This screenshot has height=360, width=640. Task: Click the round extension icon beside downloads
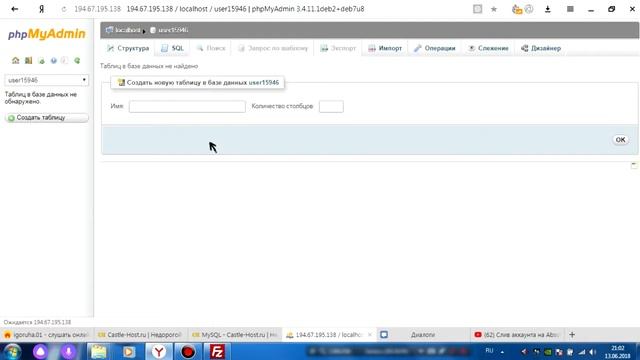coord(529,9)
